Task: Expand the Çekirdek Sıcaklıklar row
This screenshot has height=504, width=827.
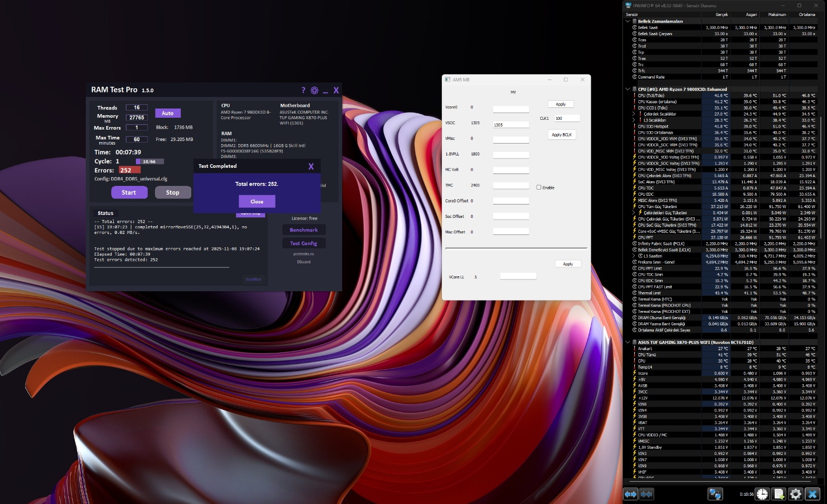Action: pos(634,114)
